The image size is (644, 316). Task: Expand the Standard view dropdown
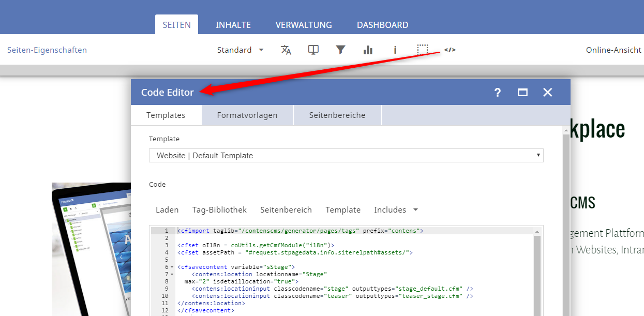click(240, 50)
